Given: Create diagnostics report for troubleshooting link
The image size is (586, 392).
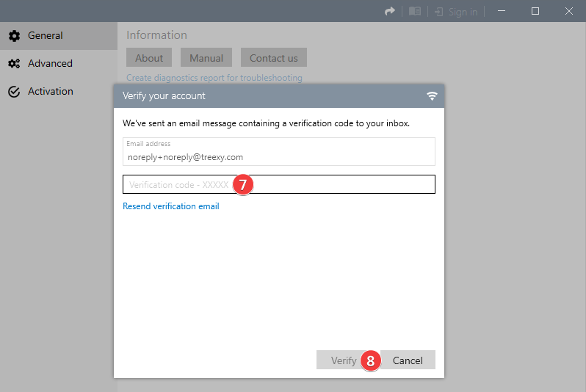Looking at the screenshot, I should pos(214,78).
